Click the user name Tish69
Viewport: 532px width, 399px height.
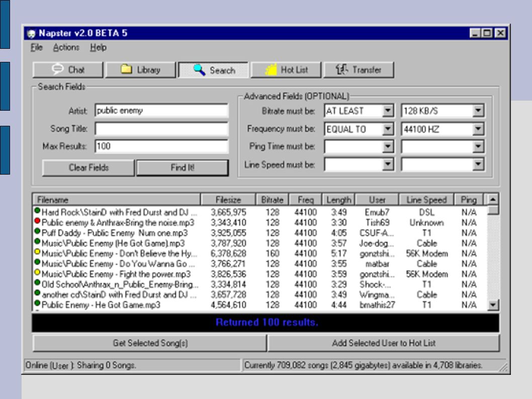[377, 223]
